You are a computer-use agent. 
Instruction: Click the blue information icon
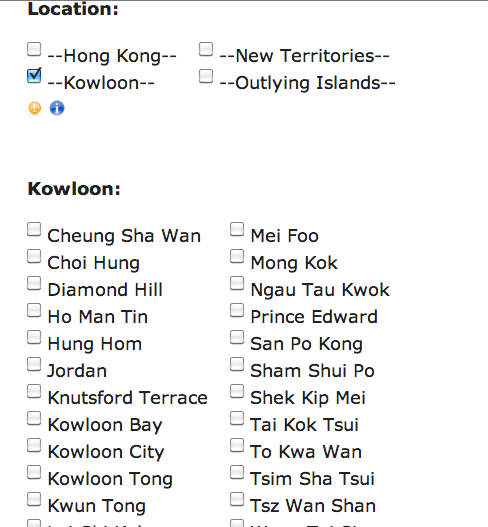57,108
